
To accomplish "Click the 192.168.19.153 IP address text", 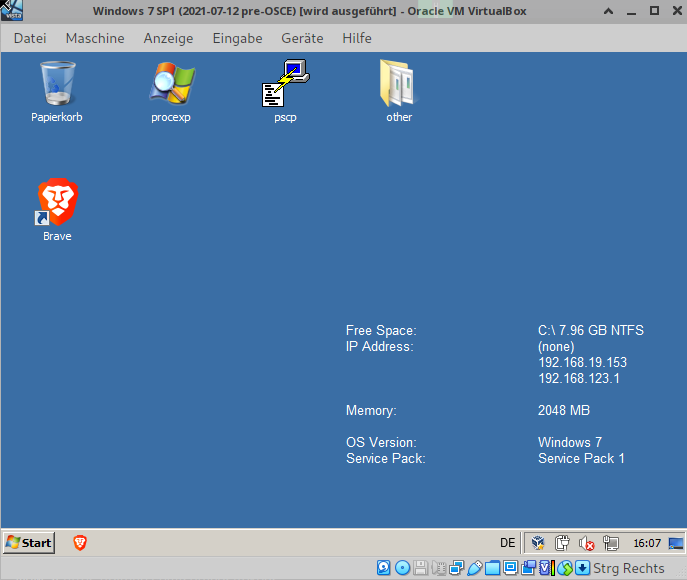I will coord(582,362).
